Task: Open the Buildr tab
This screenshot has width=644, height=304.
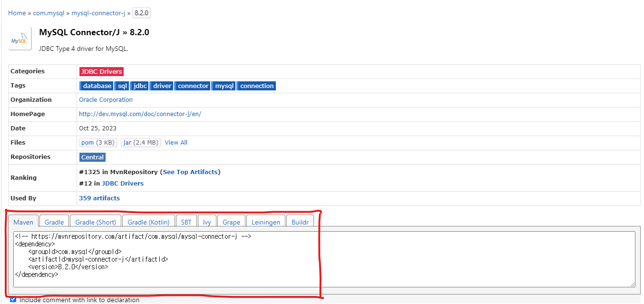Action: pyautogui.click(x=300, y=222)
